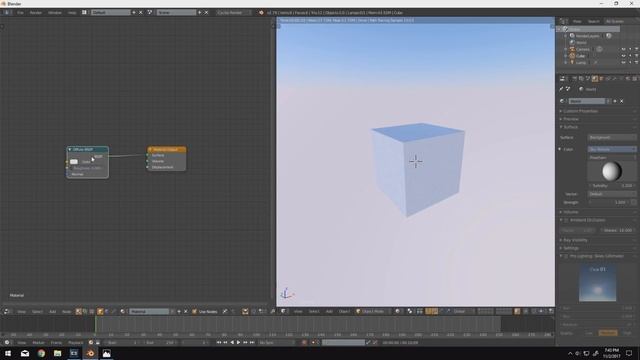Select the High quality button
The image size is (640, 360).
click(x=627, y=333)
